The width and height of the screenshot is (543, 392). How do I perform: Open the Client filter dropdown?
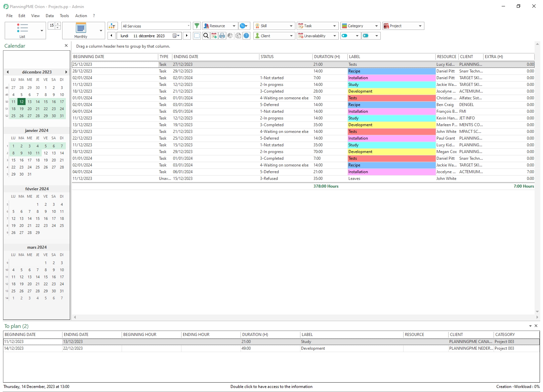click(274, 36)
